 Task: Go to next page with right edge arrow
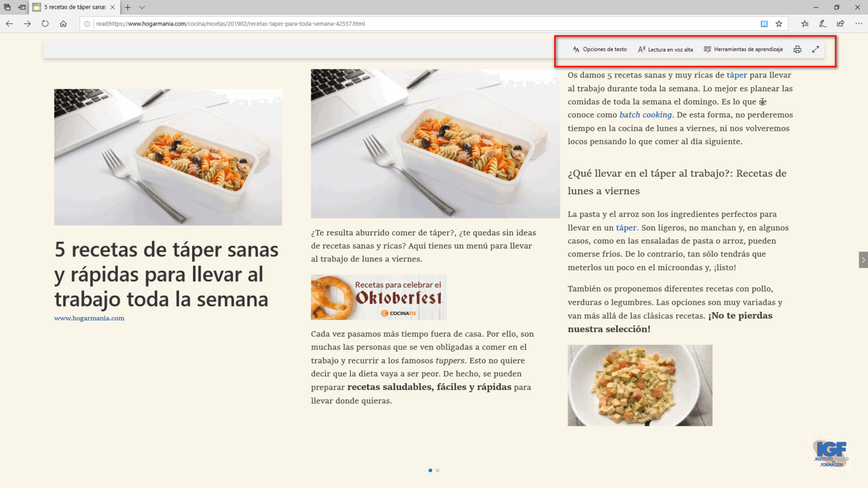coord(863,260)
